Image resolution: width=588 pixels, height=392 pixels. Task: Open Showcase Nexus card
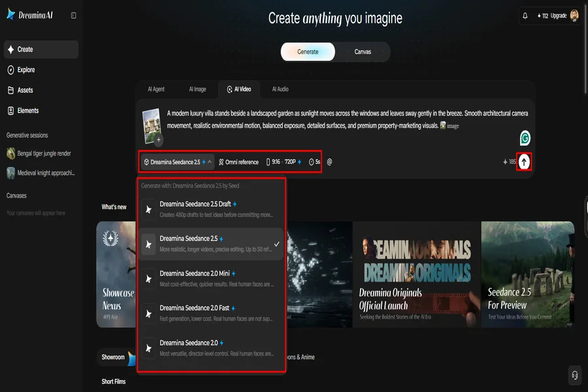pos(116,274)
